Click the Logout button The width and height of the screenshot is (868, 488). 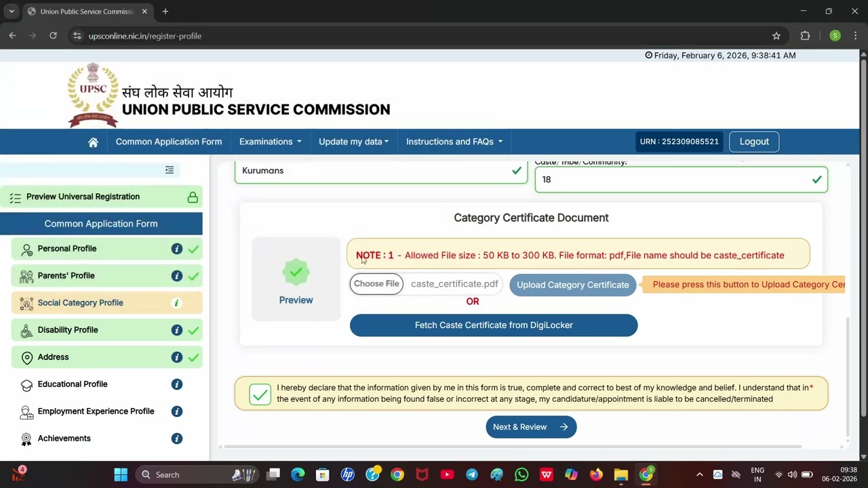[x=754, y=142]
